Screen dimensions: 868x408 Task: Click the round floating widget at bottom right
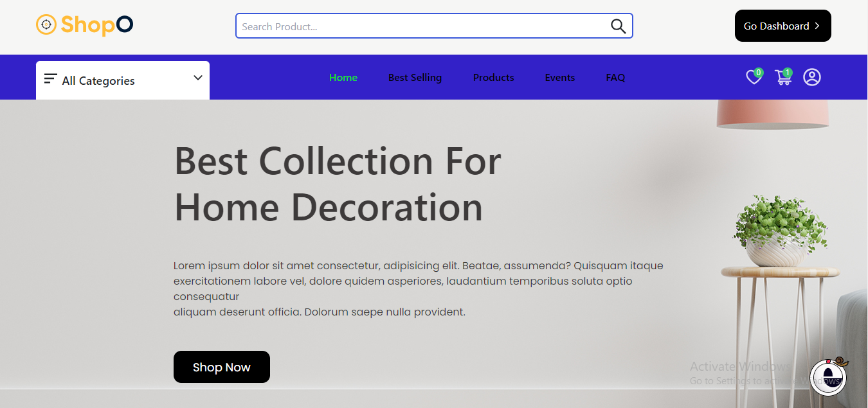click(x=827, y=377)
